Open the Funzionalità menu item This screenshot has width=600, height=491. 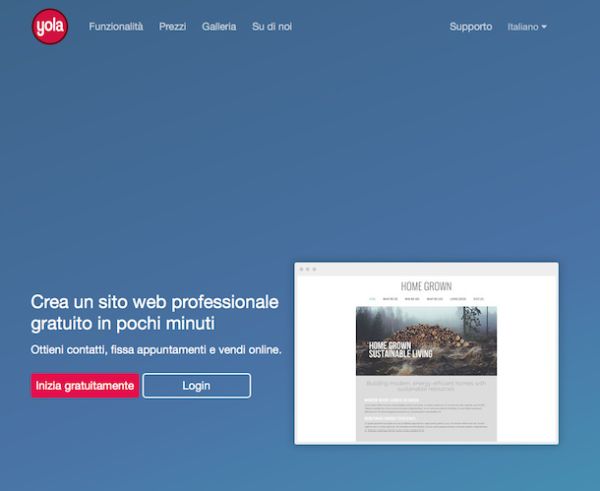point(116,27)
